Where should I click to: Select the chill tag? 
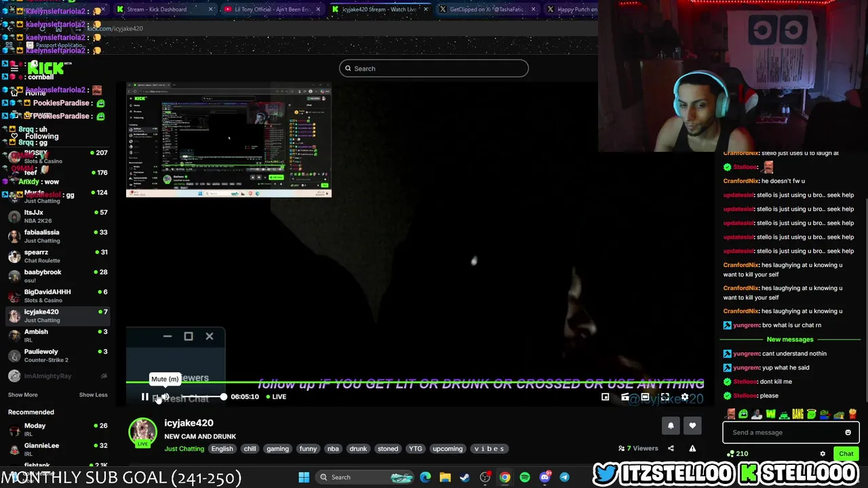[250, 449]
